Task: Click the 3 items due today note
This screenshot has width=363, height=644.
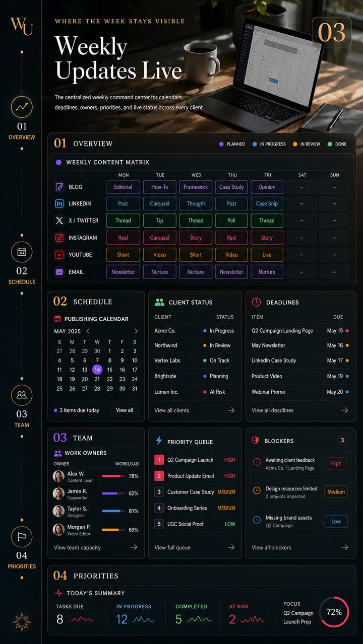Action: (x=77, y=410)
